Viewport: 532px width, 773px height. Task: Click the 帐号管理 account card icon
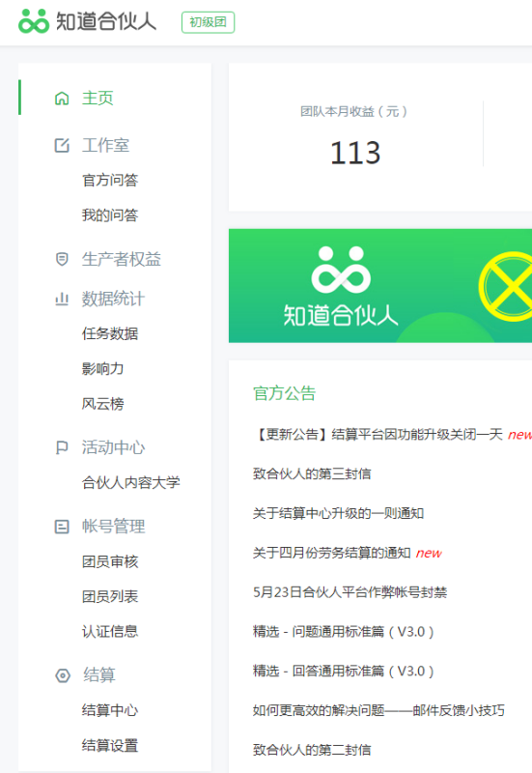click(62, 527)
